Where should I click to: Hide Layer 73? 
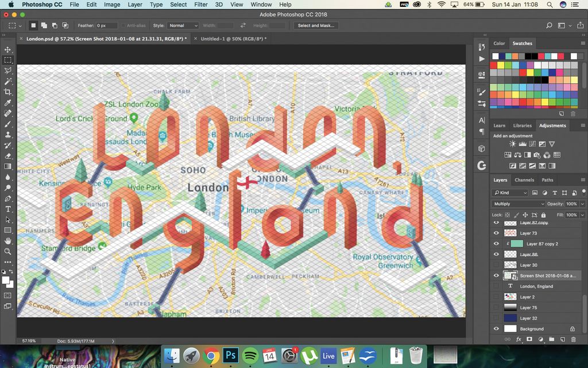(x=496, y=233)
